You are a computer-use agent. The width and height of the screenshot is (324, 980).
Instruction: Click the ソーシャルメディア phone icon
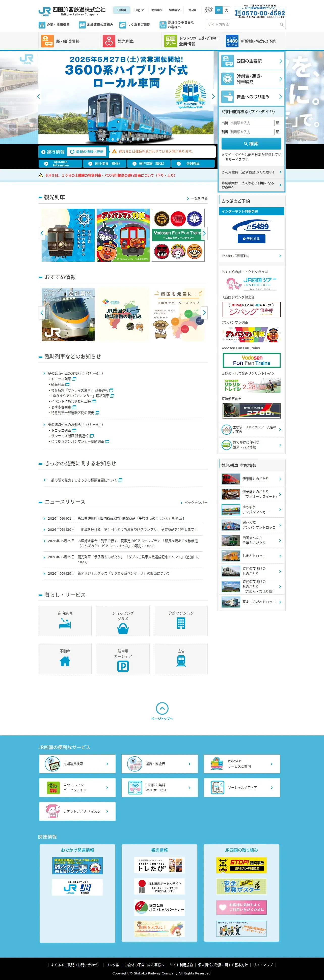[217, 787]
